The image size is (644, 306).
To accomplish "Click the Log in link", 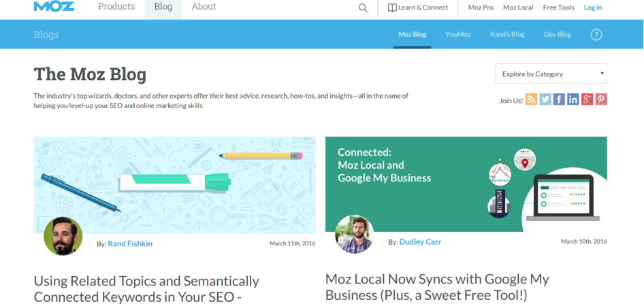I will click(593, 7).
